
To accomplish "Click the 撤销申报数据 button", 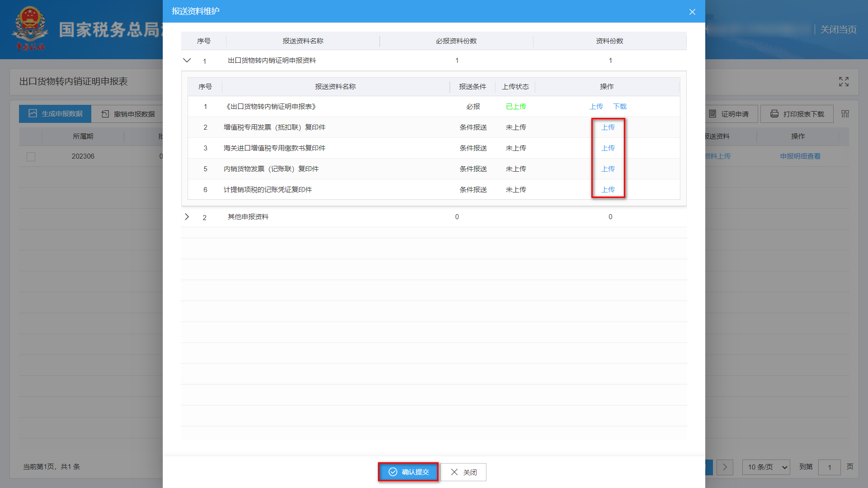I will [128, 114].
